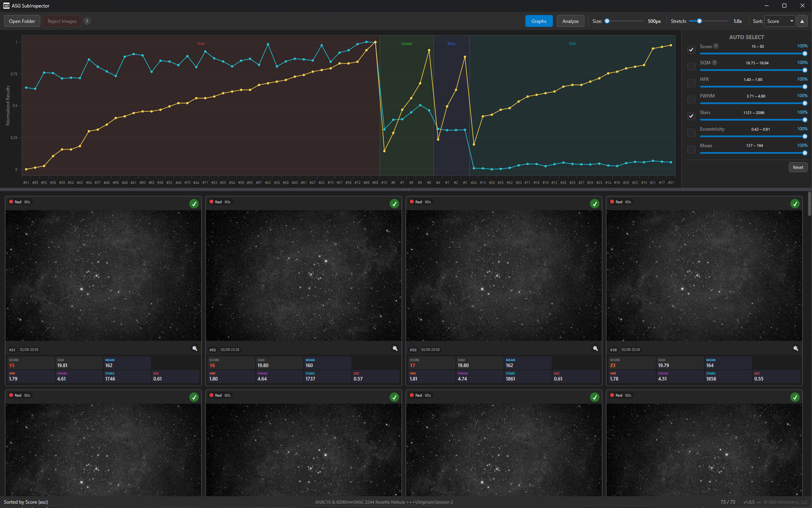812x508 pixels.
Task: Click the Analyze button
Action: point(570,21)
